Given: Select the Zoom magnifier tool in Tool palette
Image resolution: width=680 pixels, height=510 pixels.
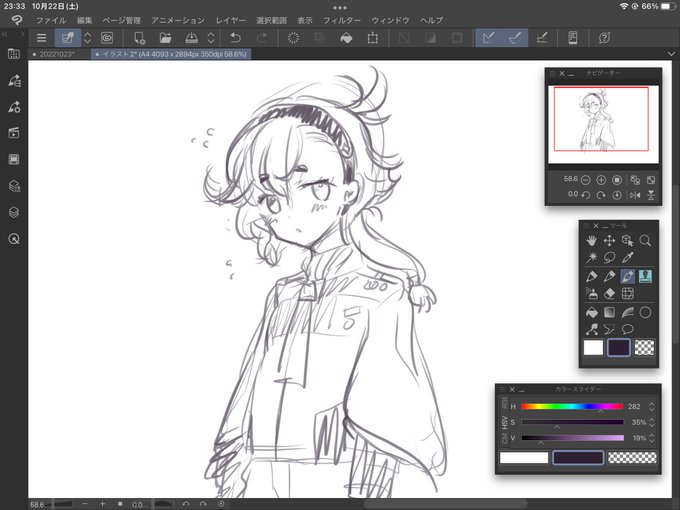Looking at the screenshot, I should coord(645,240).
